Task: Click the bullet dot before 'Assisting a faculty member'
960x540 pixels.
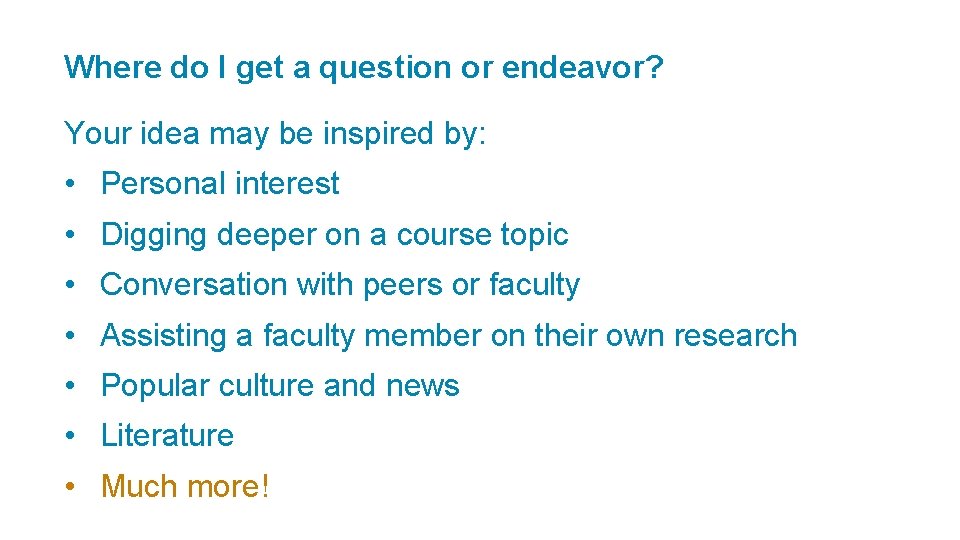Action: pos(70,336)
